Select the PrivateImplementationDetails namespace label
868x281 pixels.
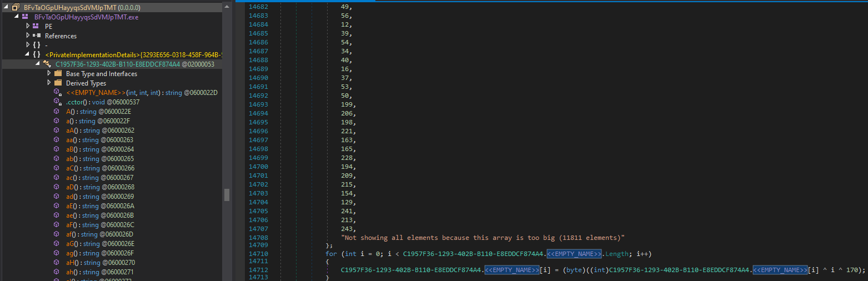133,54
